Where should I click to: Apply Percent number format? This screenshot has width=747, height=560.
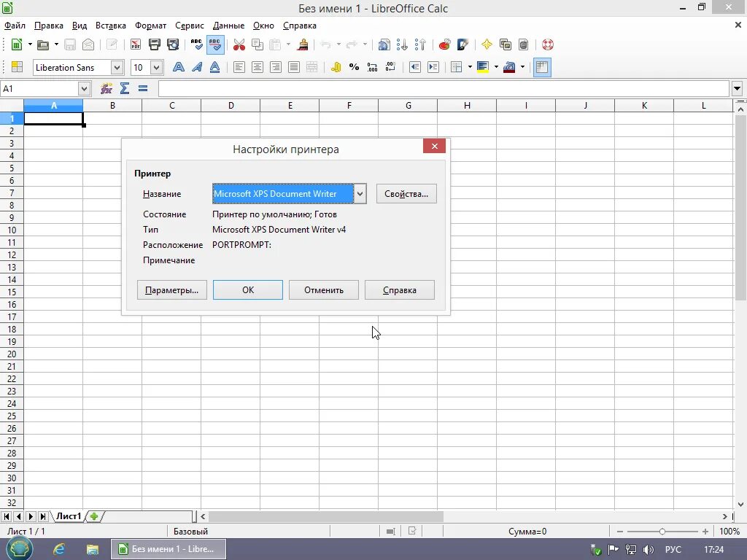pos(354,67)
